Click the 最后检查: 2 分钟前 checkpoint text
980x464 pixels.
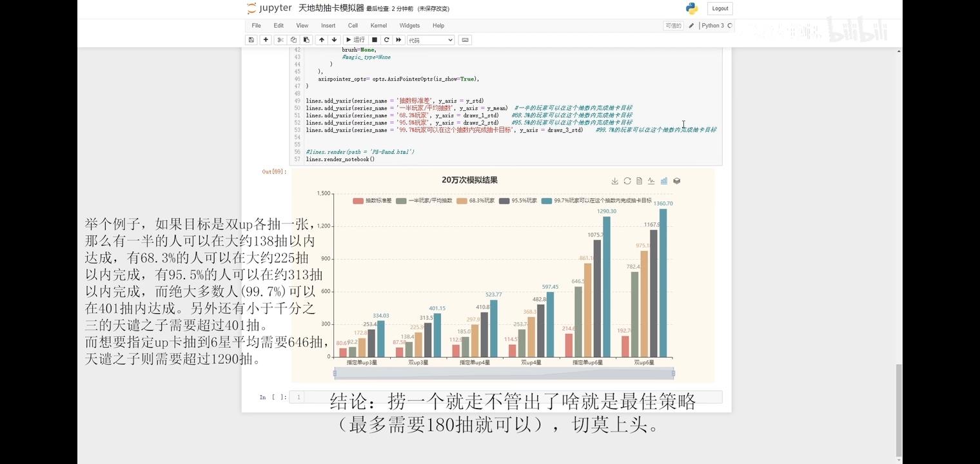[x=391, y=9]
